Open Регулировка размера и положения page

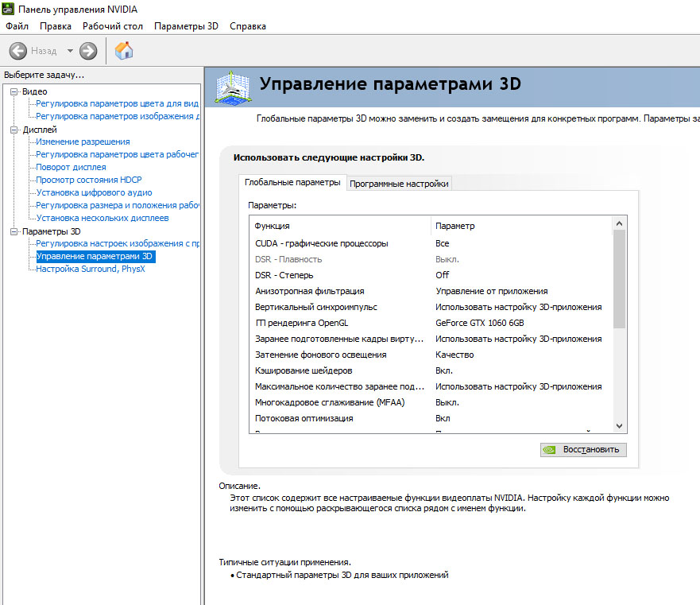tap(118, 205)
